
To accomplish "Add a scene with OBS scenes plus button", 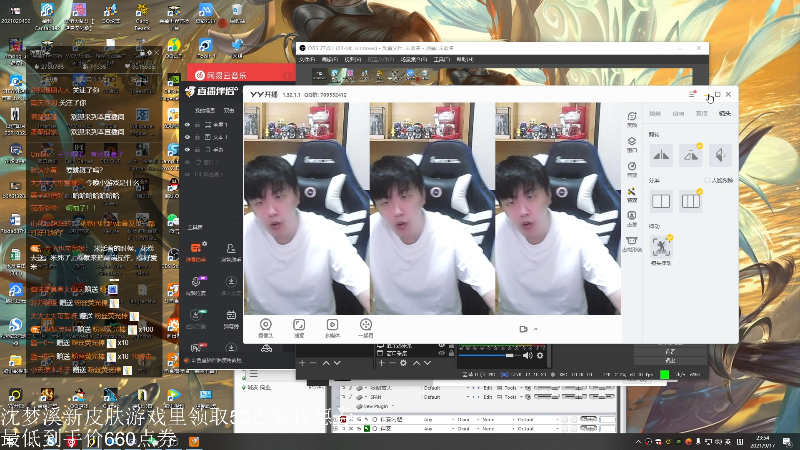I will 302,363.
